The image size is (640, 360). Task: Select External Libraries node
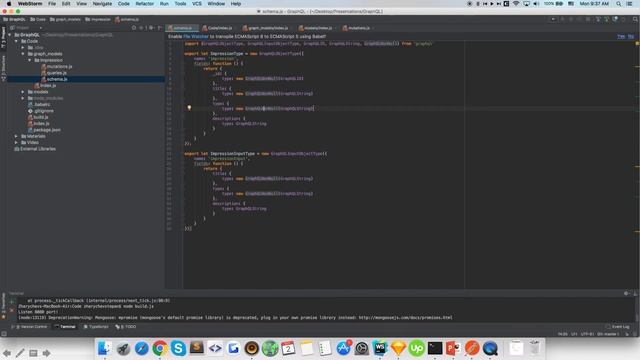pyautogui.click(x=35, y=149)
